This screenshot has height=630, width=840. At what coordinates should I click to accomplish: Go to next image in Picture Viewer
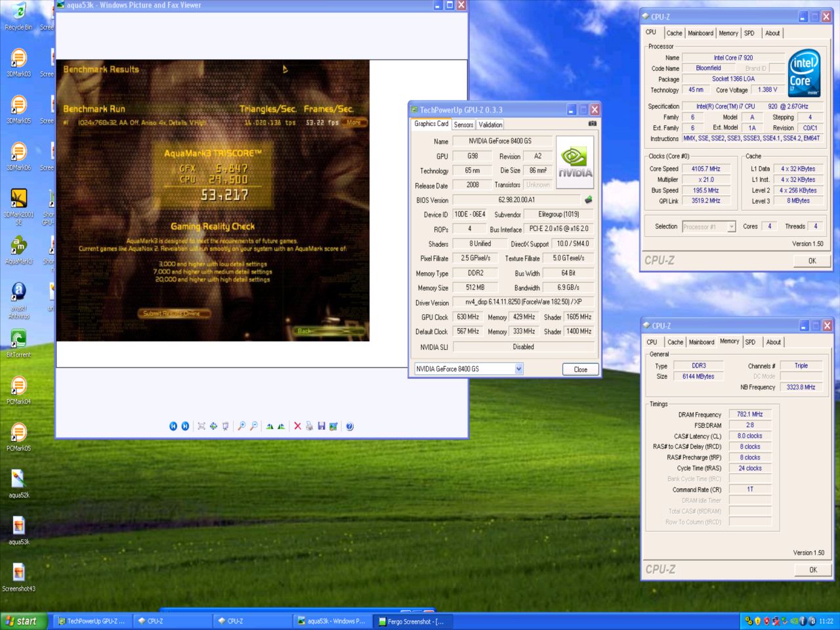coord(185,426)
